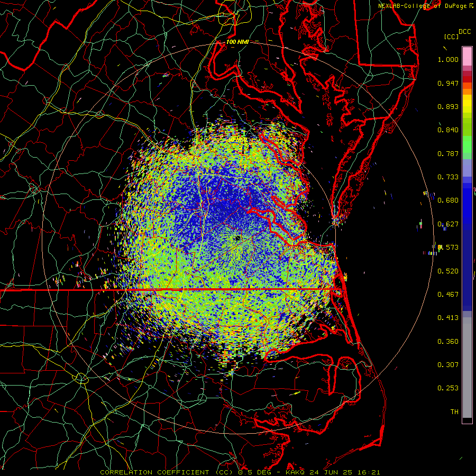Image resolution: width=476 pixels, height=476 pixels.
Task: Select the pink segment of color bar
Action: pyautogui.click(x=467, y=56)
